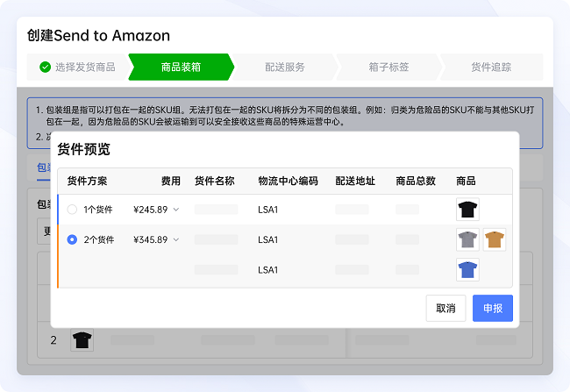The height and width of the screenshot is (392, 570).
Task: Click LSA1 code in the 2个货件 row
Action: tap(268, 240)
